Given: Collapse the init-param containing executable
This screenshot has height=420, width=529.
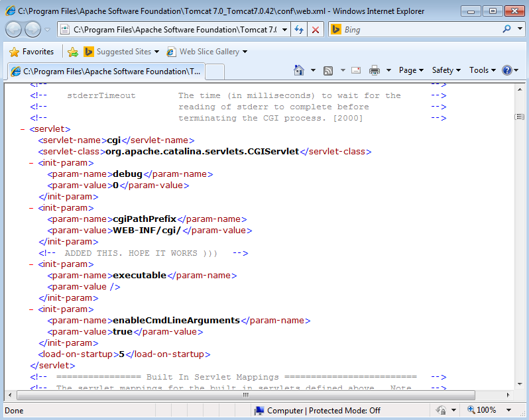Looking at the screenshot, I should click(31, 264).
